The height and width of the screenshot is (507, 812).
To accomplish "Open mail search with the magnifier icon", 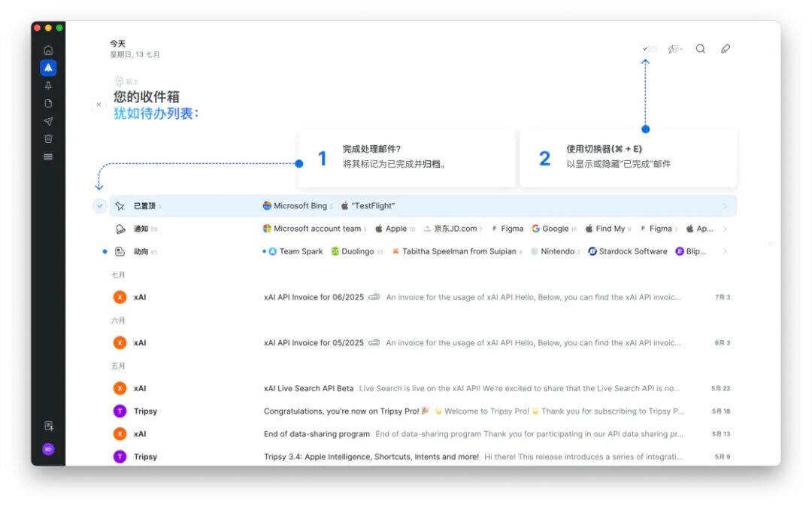I will pos(700,49).
